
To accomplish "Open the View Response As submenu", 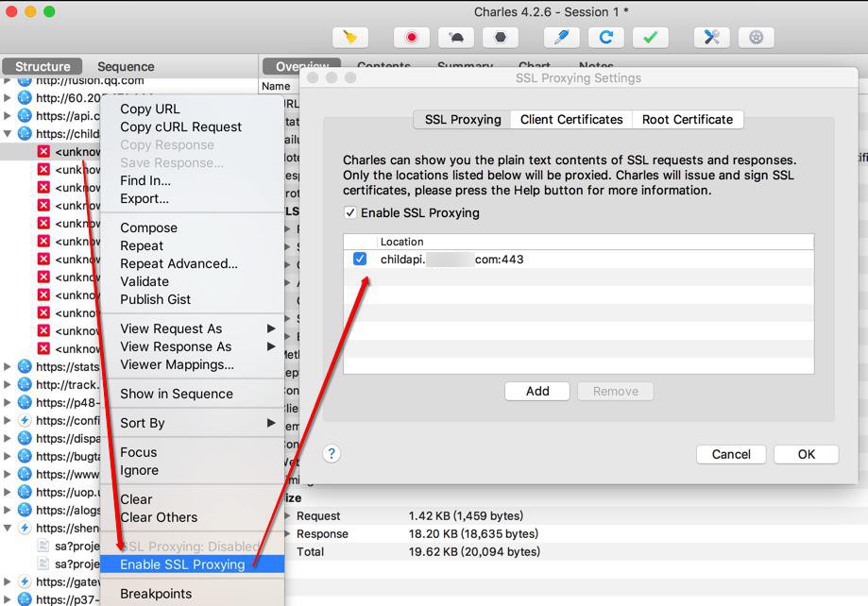I will click(x=193, y=346).
